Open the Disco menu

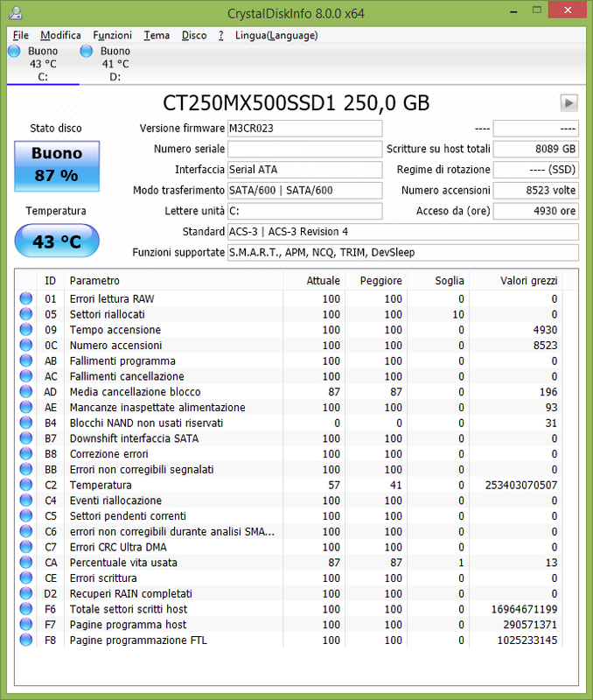[x=194, y=35]
